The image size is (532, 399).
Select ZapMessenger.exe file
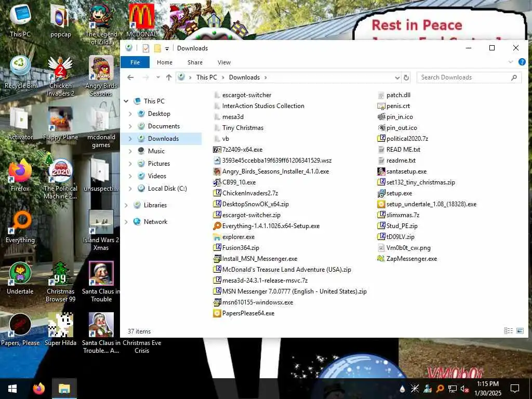(407, 259)
